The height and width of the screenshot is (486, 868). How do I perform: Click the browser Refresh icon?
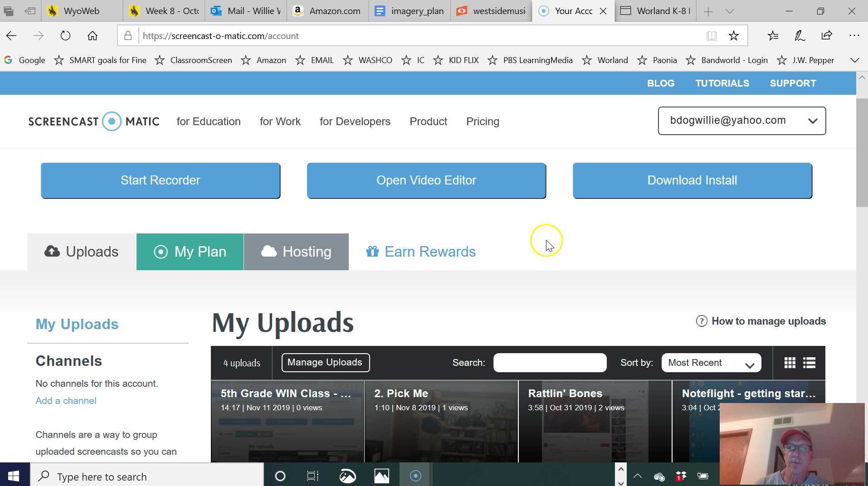point(65,36)
